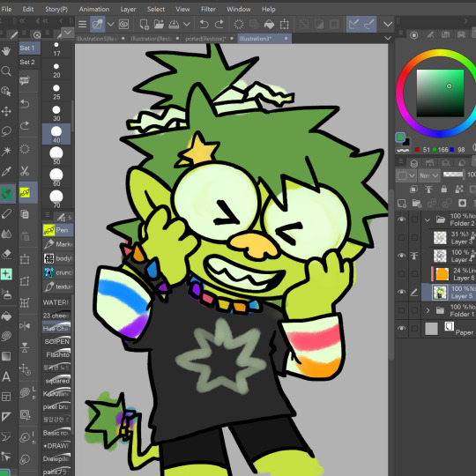Open dropdown next to highlighted command bar icon
This screenshot has height=476, width=476.
coord(110,24)
